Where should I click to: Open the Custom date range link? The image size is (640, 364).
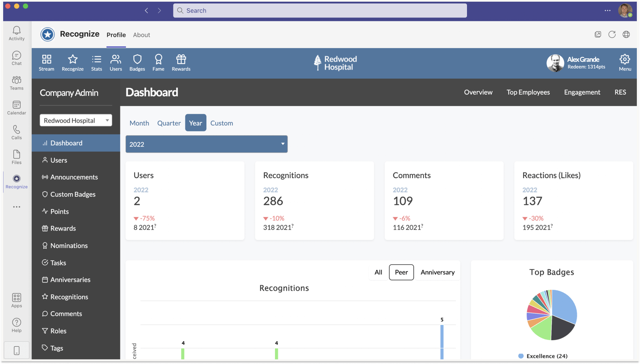click(221, 123)
